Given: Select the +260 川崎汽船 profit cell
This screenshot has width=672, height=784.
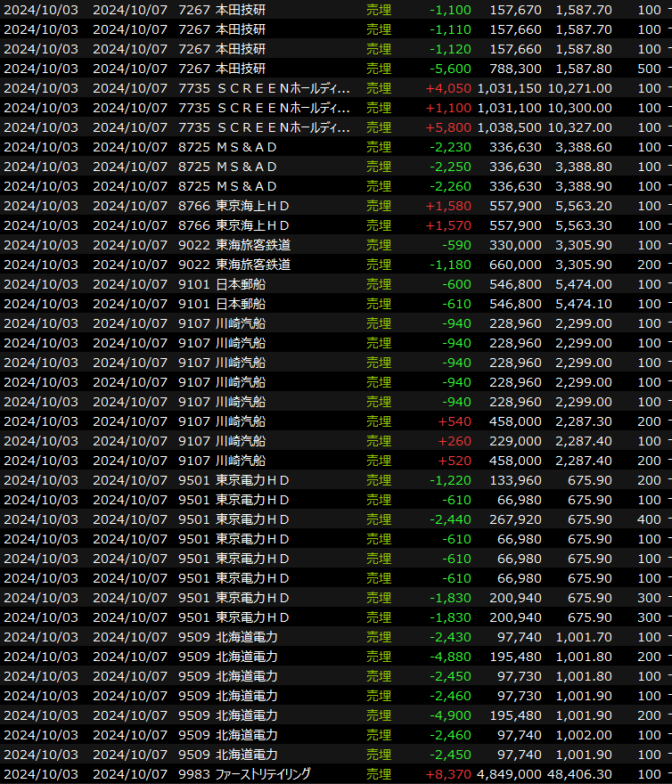Looking at the screenshot, I should tap(455, 441).
